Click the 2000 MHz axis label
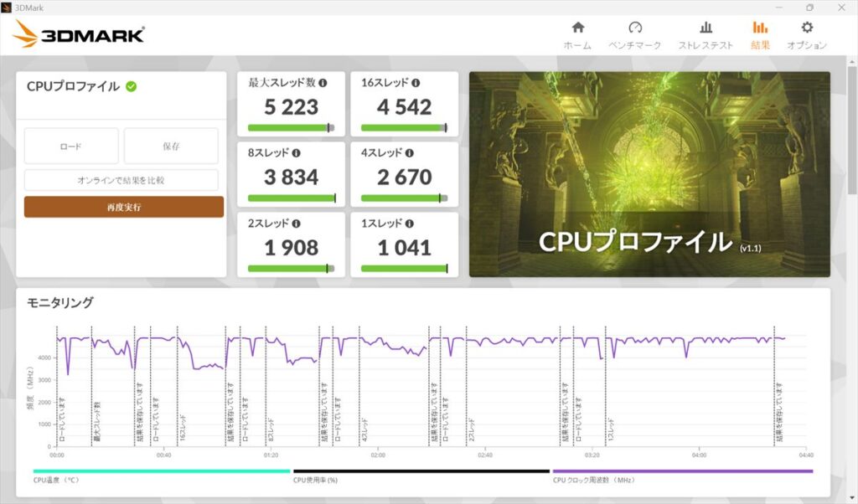 tap(44, 402)
